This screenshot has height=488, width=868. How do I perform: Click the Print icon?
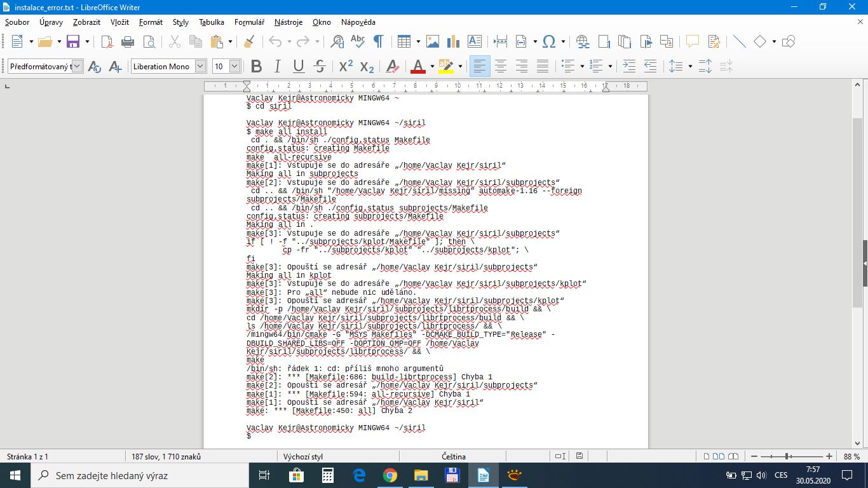[x=128, y=42]
